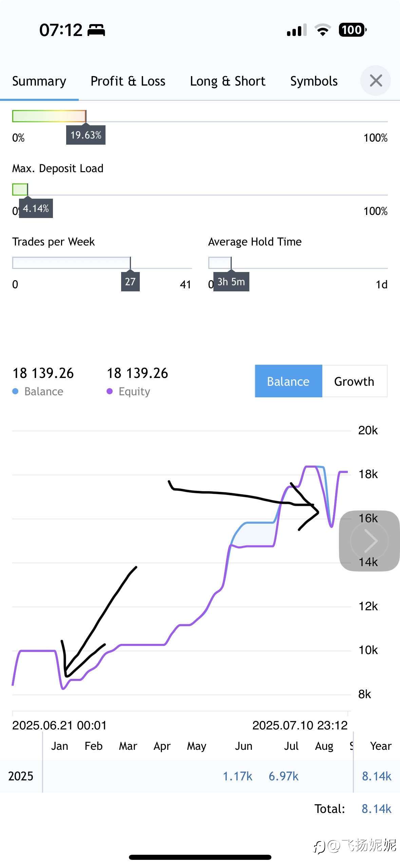Switch to the Symbols tab
Screen dimensions: 400x868
coord(314,82)
